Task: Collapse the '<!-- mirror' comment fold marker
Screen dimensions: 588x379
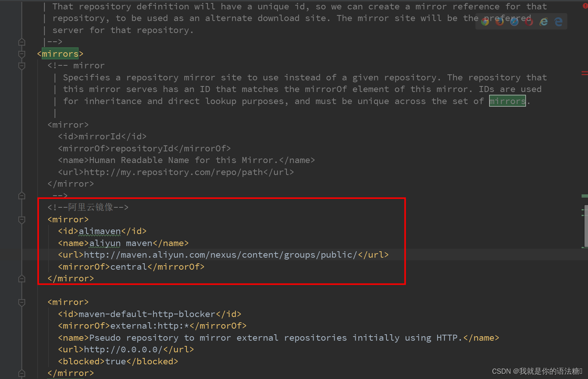Action: click(x=22, y=66)
